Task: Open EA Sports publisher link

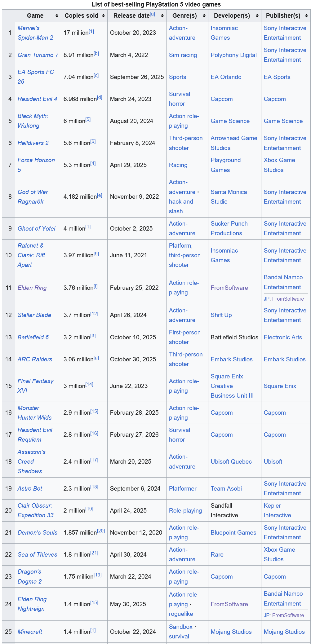Action: [x=277, y=77]
